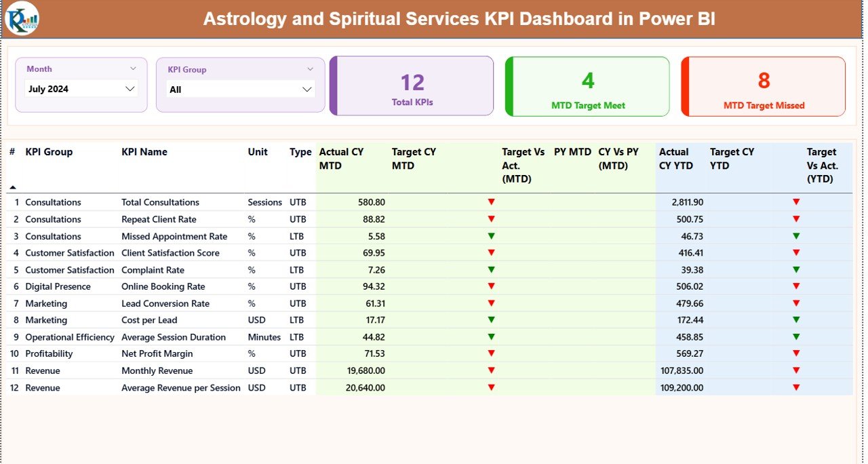
Task: Select the green MTD Target Meet card
Action: [x=587, y=86]
